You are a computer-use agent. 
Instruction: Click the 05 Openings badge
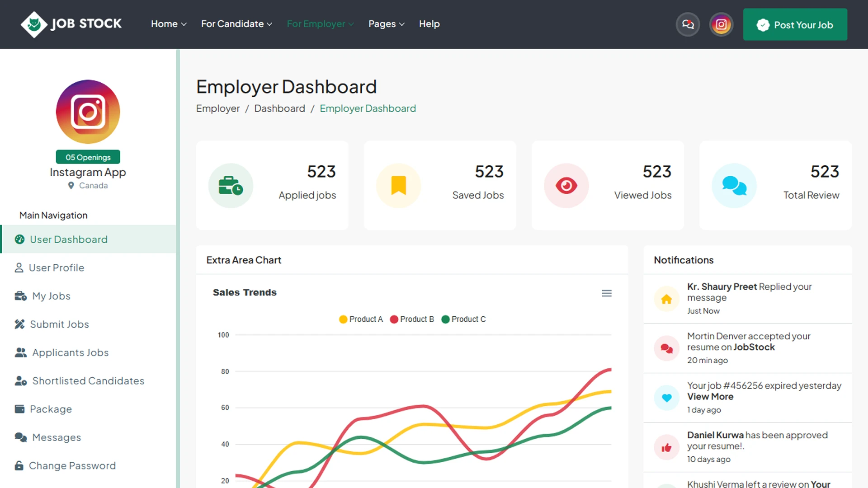[x=88, y=157]
